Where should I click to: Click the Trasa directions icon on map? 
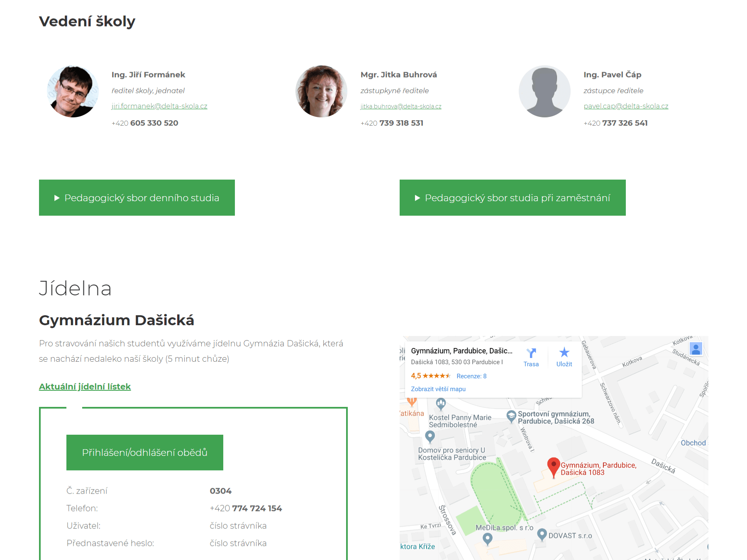click(531, 353)
